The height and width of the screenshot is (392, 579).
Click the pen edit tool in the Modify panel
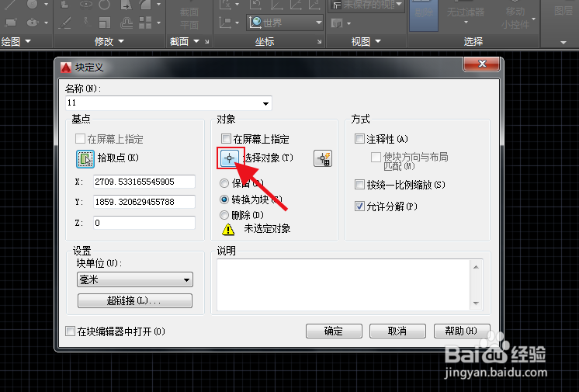click(x=65, y=23)
